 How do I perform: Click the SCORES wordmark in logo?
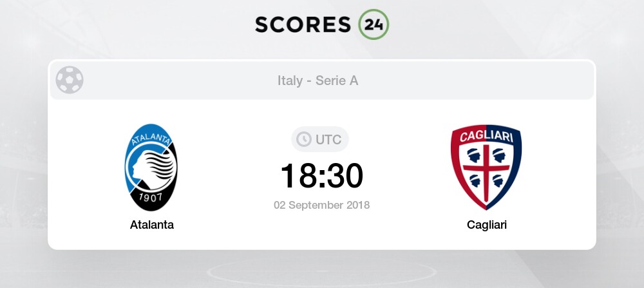pos(303,24)
